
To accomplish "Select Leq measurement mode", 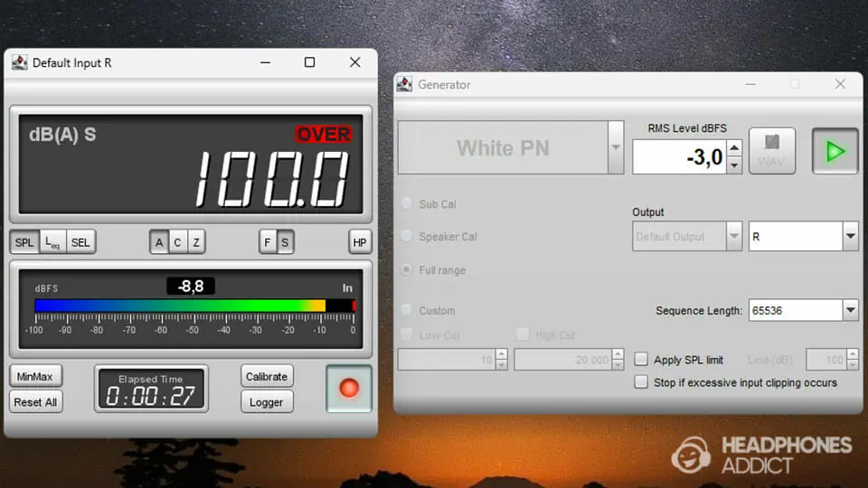I will pos(52,242).
